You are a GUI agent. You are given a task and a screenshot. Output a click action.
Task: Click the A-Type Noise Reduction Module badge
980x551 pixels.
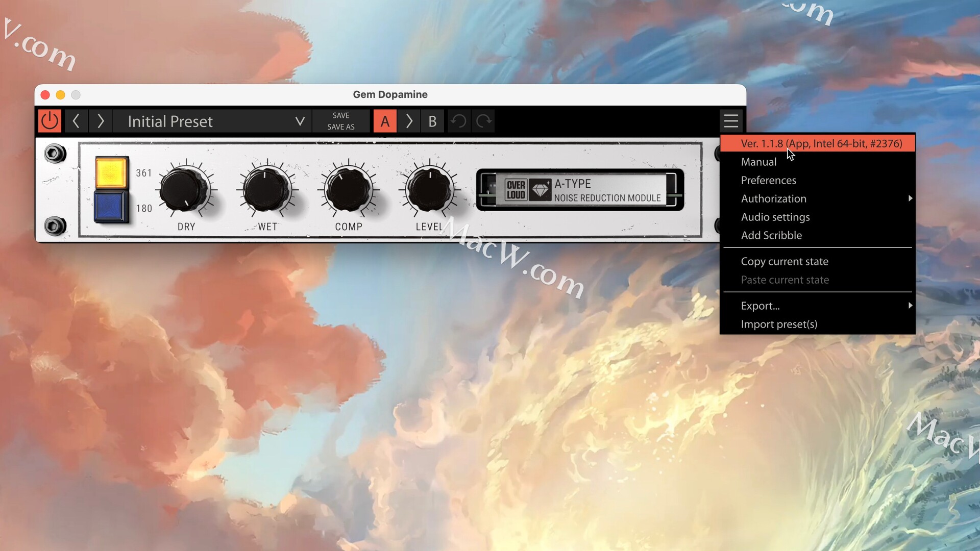pos(580,190)
